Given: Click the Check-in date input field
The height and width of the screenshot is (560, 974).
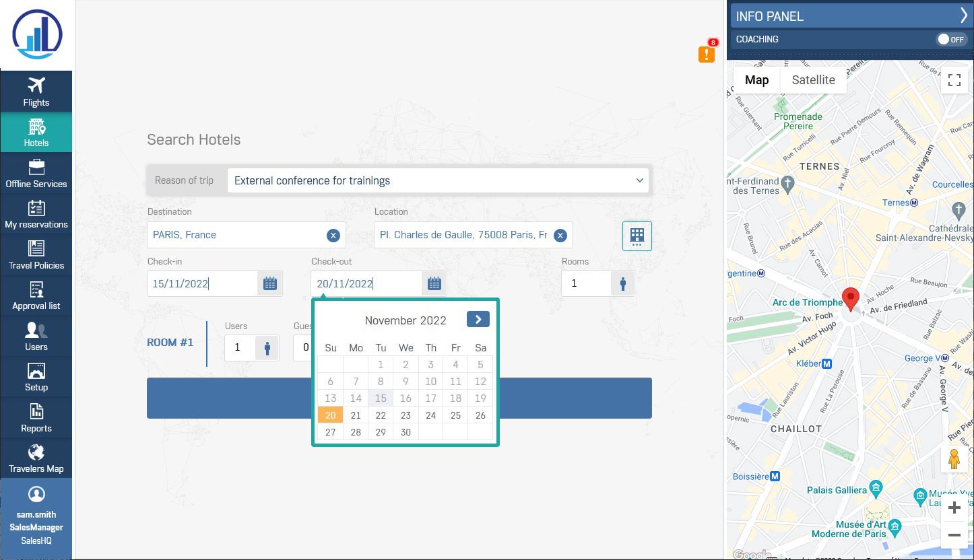Looking at the screenshot, I should (202, 284).
